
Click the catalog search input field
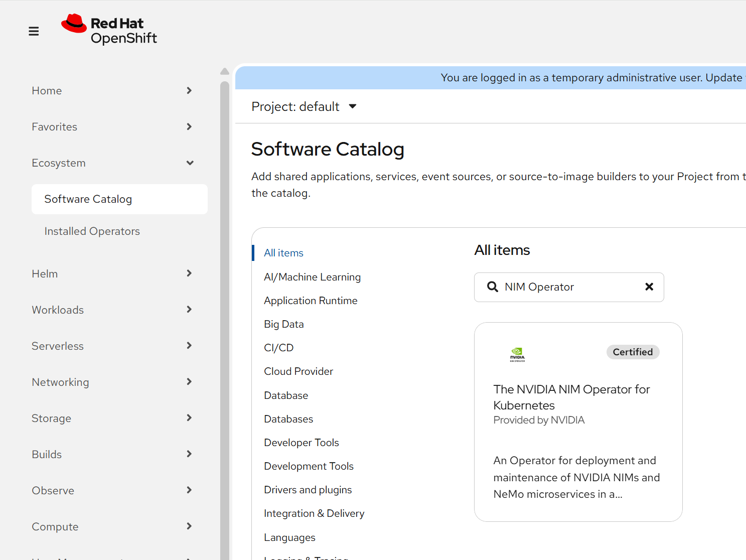click(569, 287)
